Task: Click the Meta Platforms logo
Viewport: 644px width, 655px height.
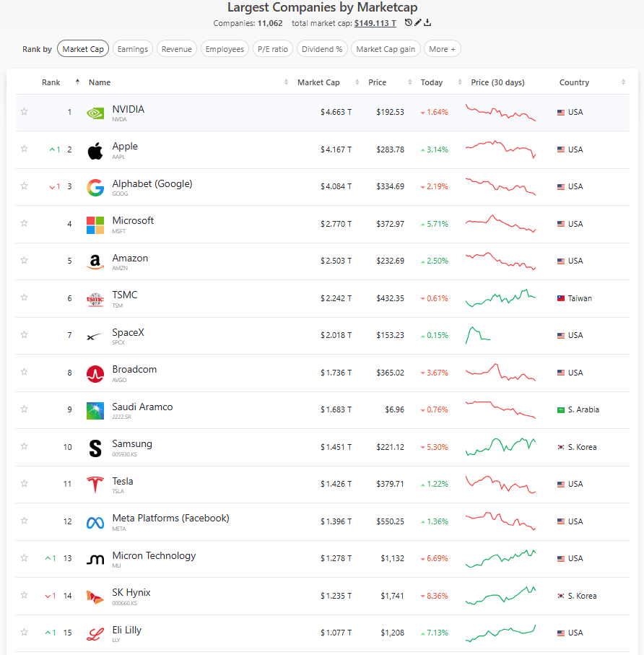Action: coord(95,523)
